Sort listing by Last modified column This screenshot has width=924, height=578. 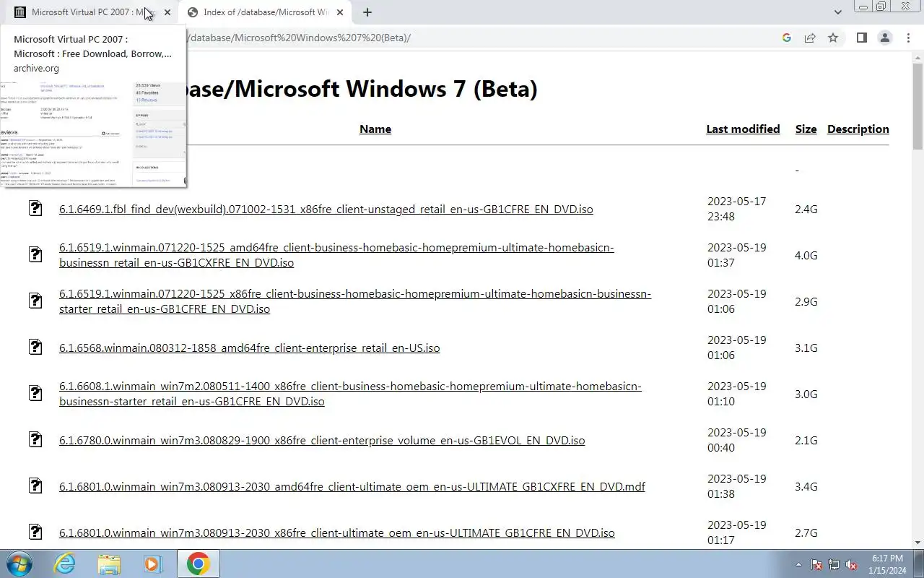click(x=743, y=129)
